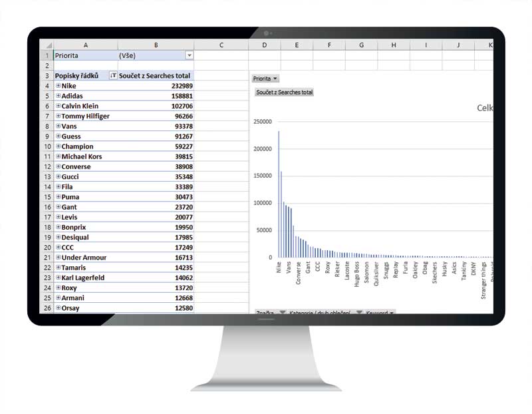This screenshot has width=532, height=414.
Task: Open the Priorita (Vše) filter dropdown in B1
Action: click(x=190, y=55)
